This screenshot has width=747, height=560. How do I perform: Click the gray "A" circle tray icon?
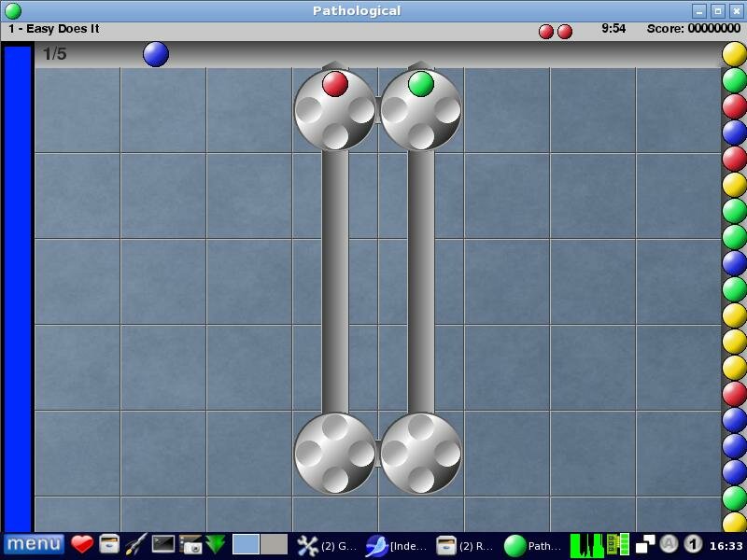click(669, 544)
